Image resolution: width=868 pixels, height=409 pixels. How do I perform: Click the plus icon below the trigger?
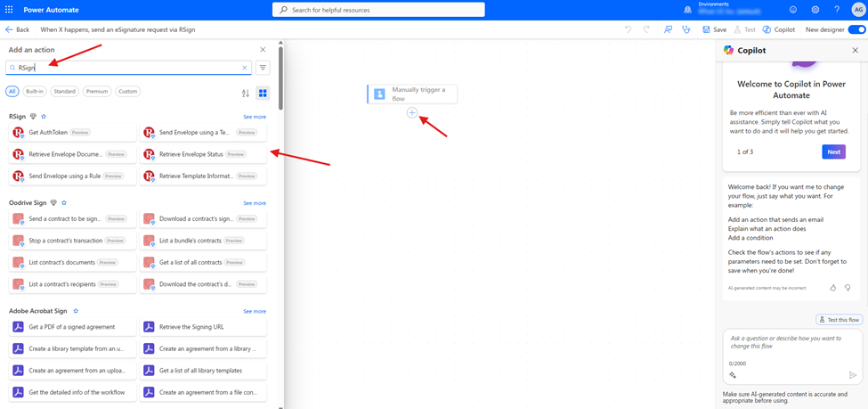tap(412, 113)
